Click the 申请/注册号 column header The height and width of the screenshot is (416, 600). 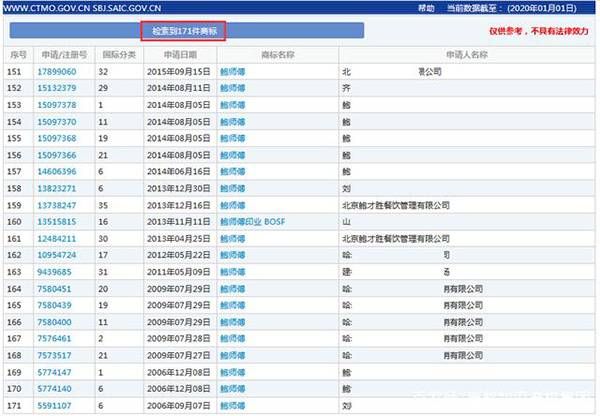[x=62, y=55]
